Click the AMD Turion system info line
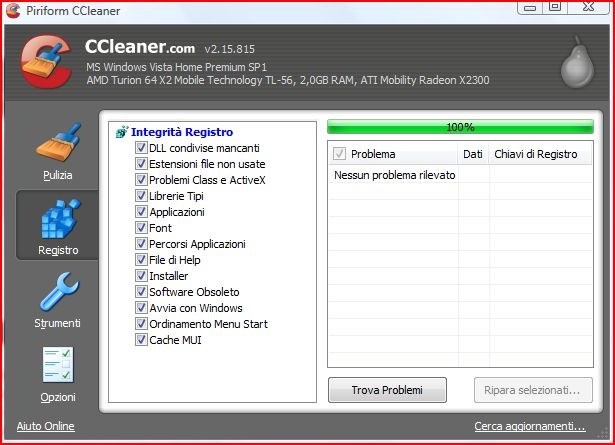 click(288, 80)
